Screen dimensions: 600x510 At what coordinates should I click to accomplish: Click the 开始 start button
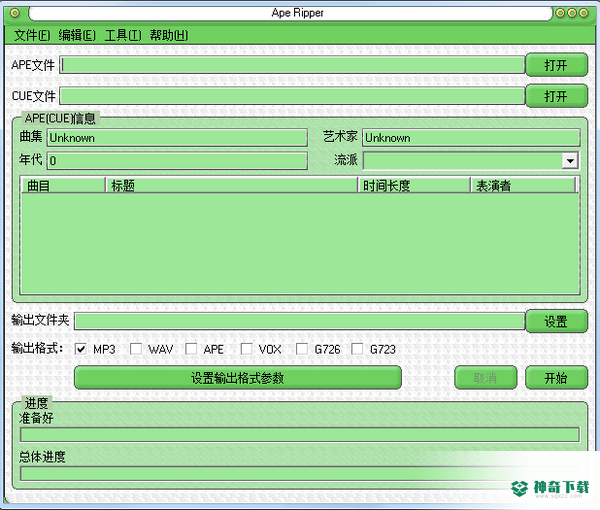click(x=556, y=378)
